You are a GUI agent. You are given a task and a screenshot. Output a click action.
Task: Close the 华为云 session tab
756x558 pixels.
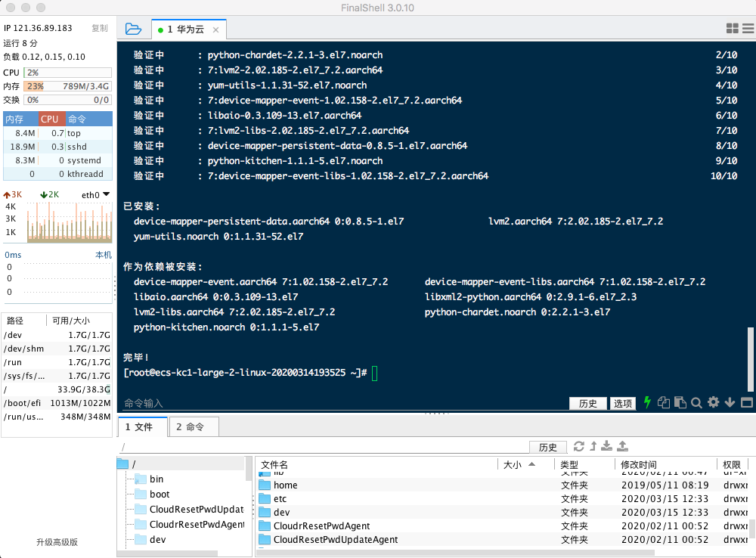[x=216, y=30]
